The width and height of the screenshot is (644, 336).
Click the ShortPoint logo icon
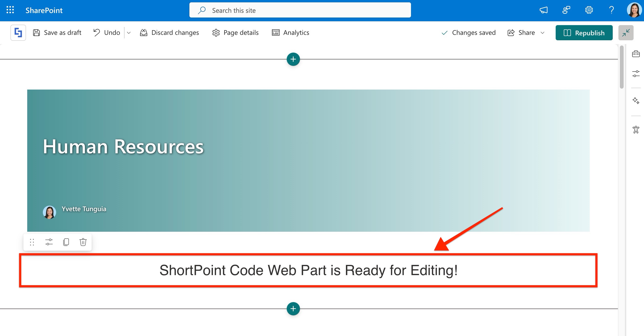(x=18, y=32)
